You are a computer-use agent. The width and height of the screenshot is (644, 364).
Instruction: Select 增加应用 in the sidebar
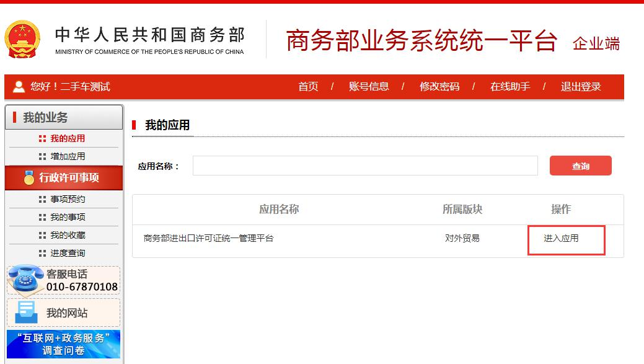pos(68,156)
